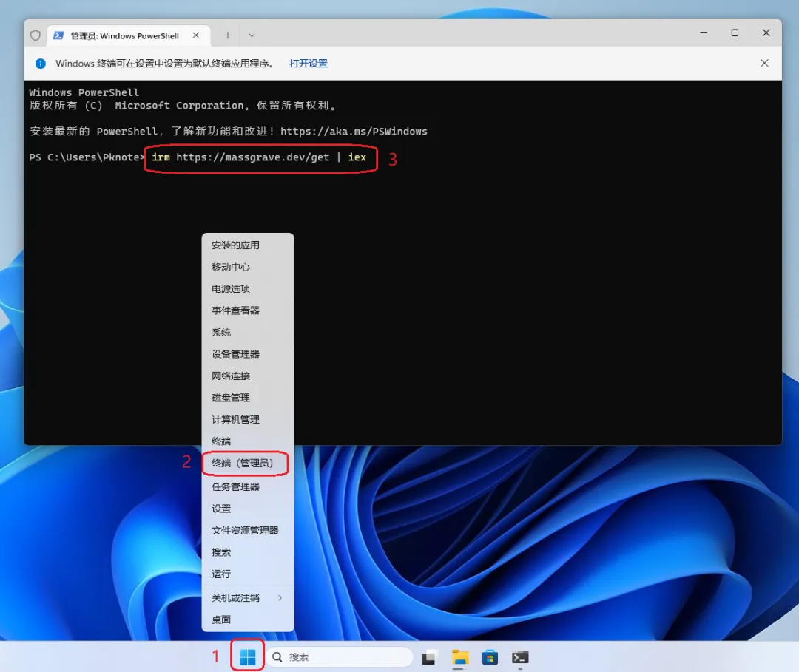Screen dimensions: 799x672
Task: Open Microsoft Store from the taskbar
Action: (x=490, y=658)
